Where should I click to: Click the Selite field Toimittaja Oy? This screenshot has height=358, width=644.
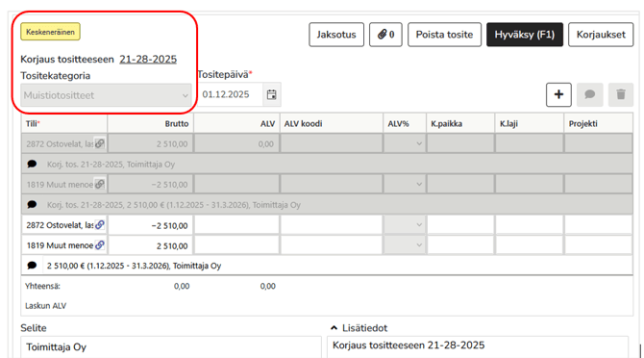171,347
